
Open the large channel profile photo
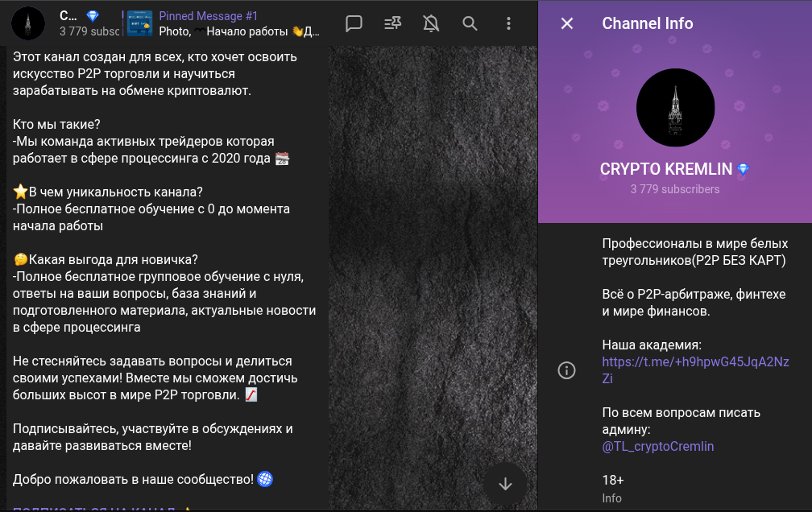(675, 108)
